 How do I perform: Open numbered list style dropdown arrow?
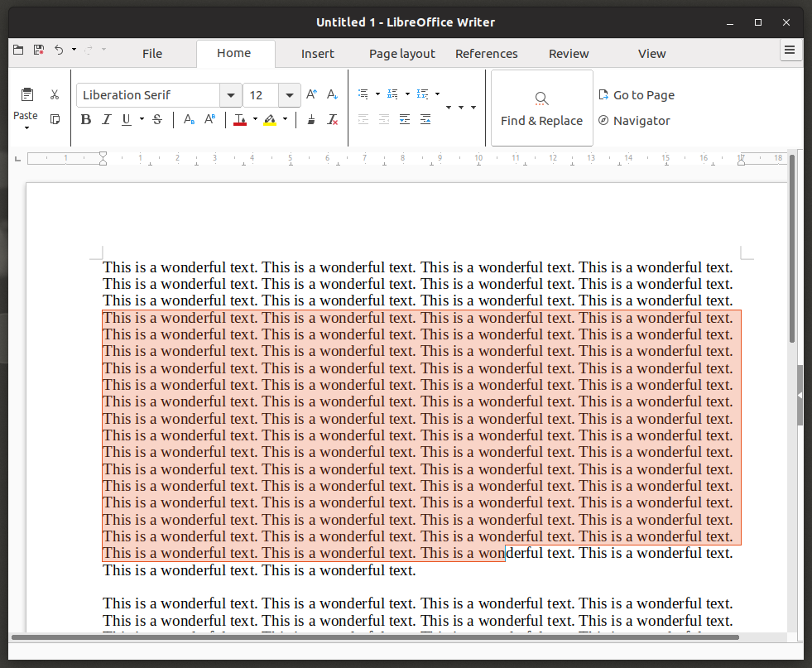click(x=407, y=94)
